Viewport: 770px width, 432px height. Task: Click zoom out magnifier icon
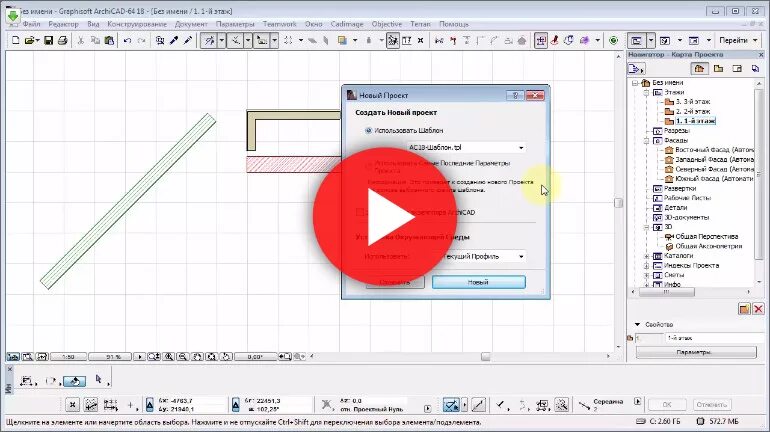click(183, 356)
